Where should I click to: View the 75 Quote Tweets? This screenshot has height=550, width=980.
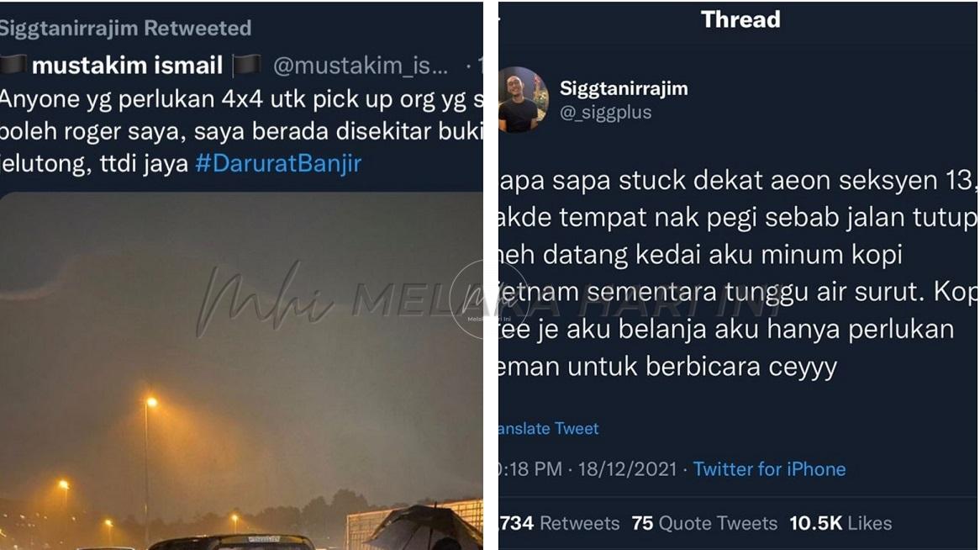[x=704, y=523]
